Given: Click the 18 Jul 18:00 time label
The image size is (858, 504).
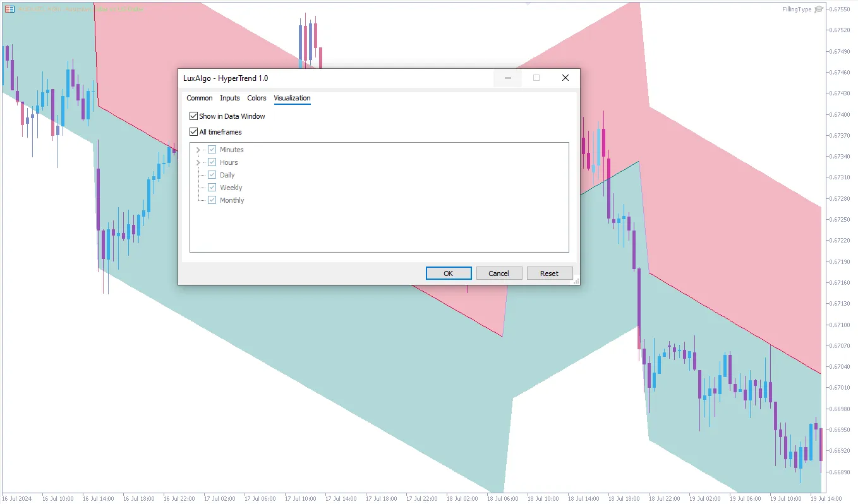Looking at the screenshot, I should [624, 498].
